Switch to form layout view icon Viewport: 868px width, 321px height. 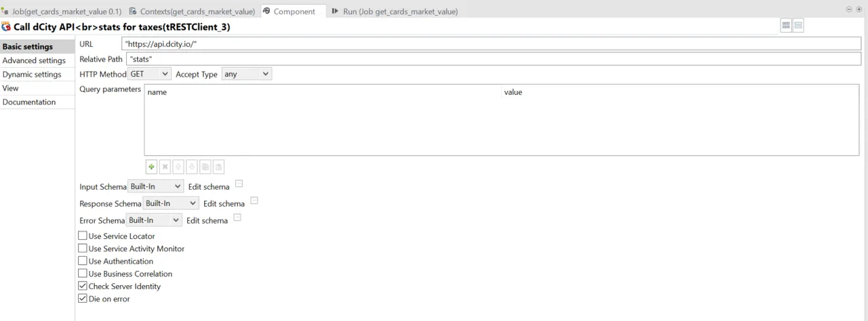click(x=798, y=26)
